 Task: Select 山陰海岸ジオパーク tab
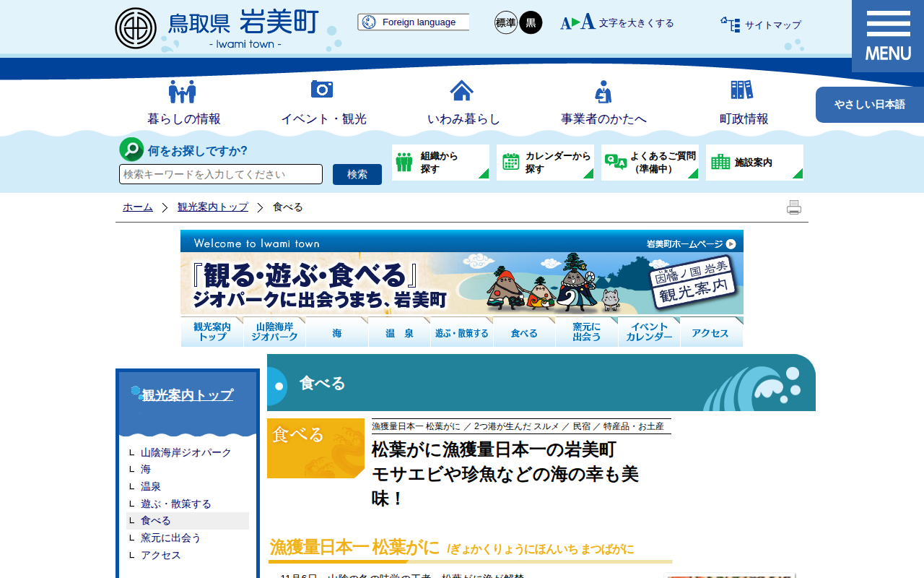point(274,332)
